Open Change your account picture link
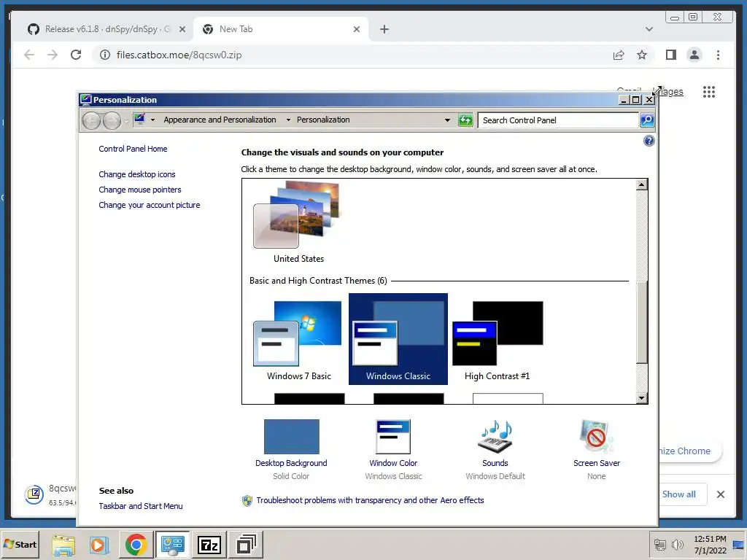This screenshot has height=560, width=747. point(149,205)
